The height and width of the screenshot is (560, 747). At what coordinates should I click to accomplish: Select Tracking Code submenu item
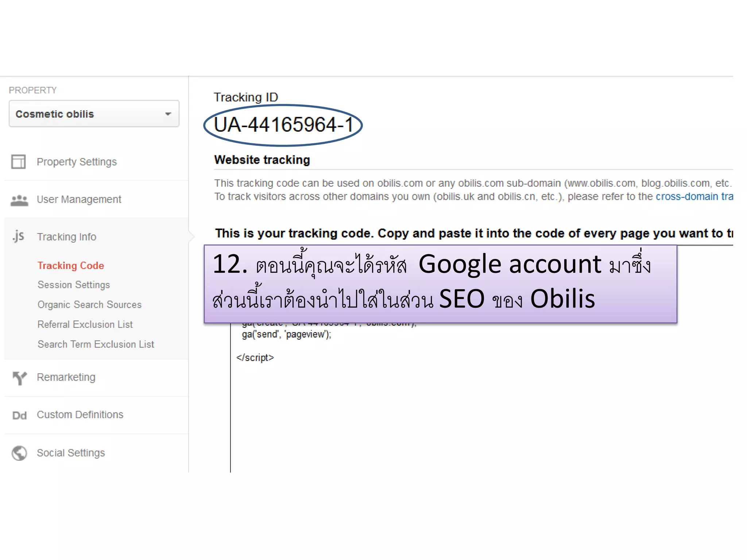pos(71,265)
